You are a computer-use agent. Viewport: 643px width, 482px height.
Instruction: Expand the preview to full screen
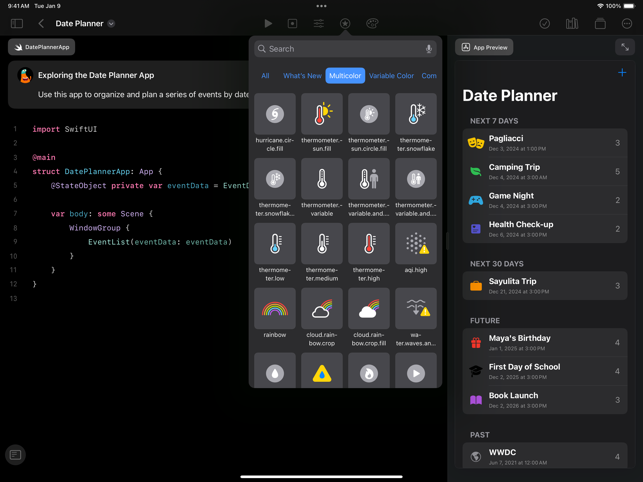pos(625,47)
